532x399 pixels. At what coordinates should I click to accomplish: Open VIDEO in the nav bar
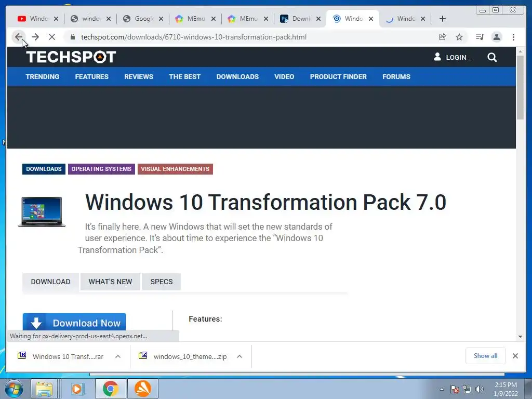click(284, 77)
